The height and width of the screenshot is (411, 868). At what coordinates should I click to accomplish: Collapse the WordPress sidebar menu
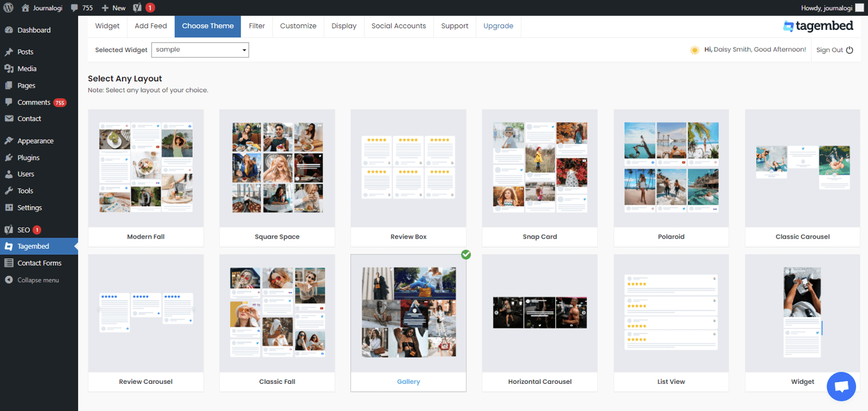[x=38, y=280]
